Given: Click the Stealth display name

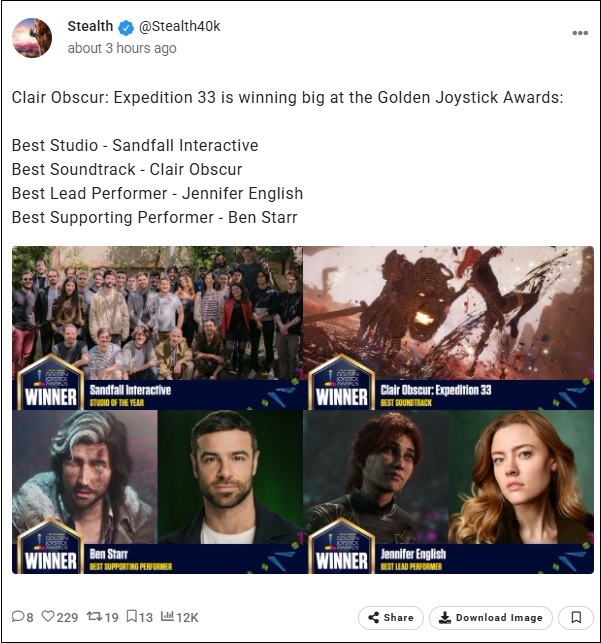Looking at the screenshot, I should (90, 26).
